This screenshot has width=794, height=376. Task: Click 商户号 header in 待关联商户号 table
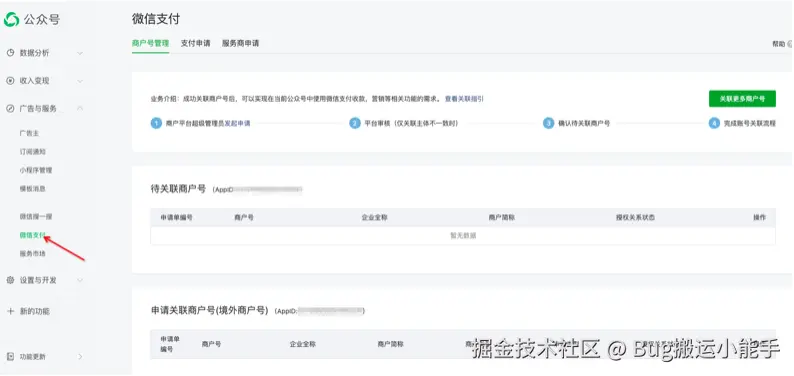tap(244, 217)
